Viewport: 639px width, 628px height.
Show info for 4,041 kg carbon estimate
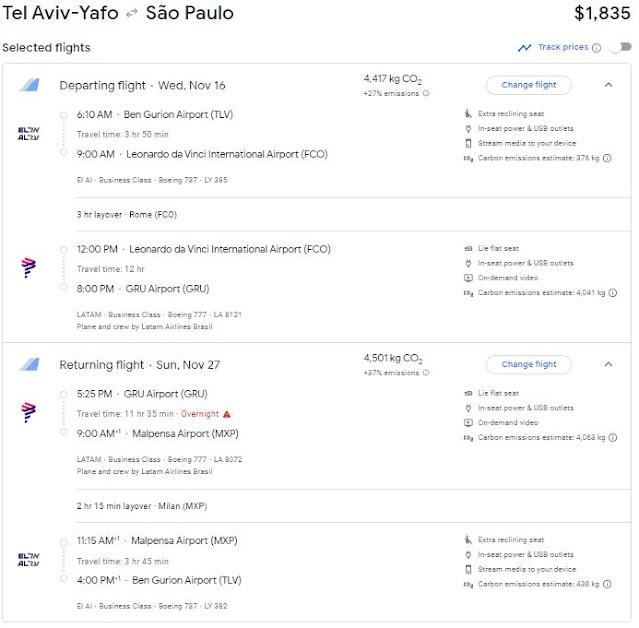(613, 293)
